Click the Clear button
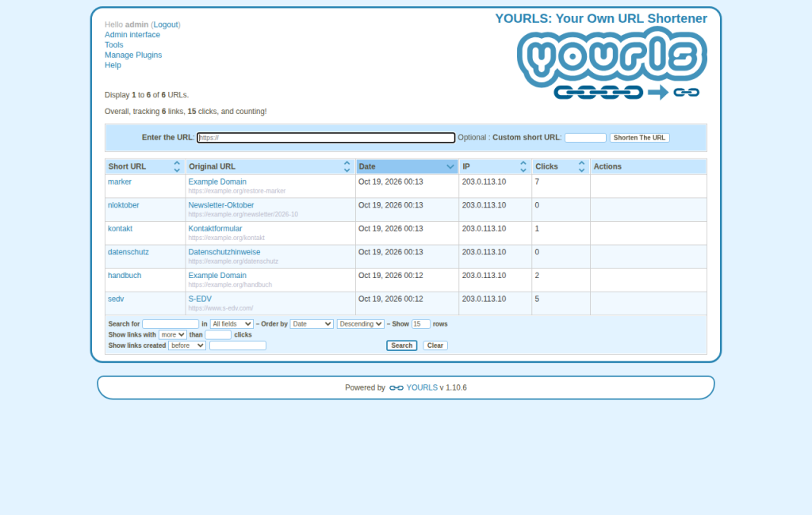Screen dimensions: 812x515 (x=435, y=345)
